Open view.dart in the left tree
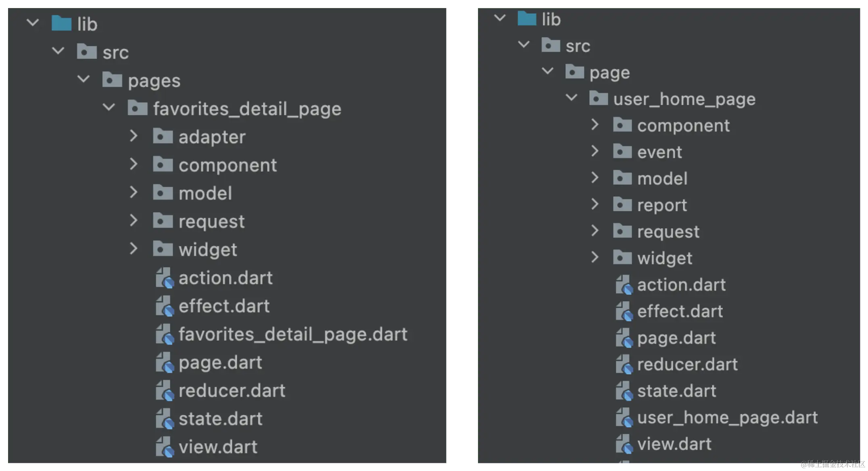The height and width of the screenshot is (471, 868). [218, 447]
